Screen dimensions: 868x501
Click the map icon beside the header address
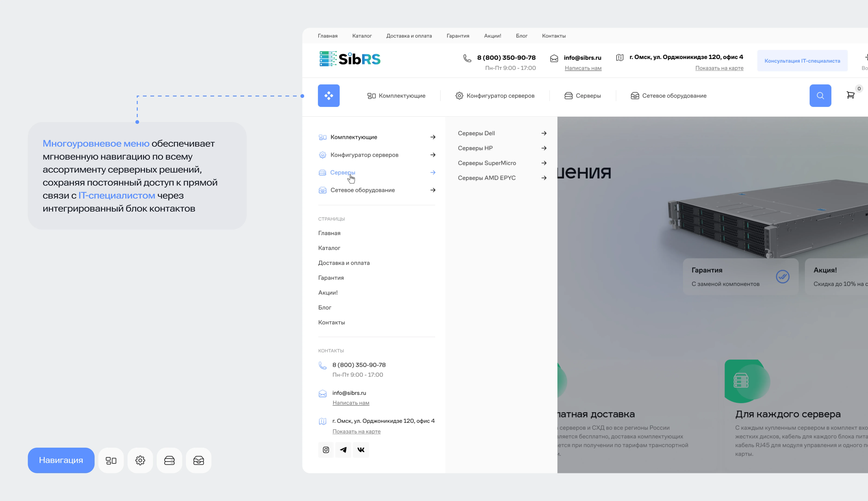(620, 57)
